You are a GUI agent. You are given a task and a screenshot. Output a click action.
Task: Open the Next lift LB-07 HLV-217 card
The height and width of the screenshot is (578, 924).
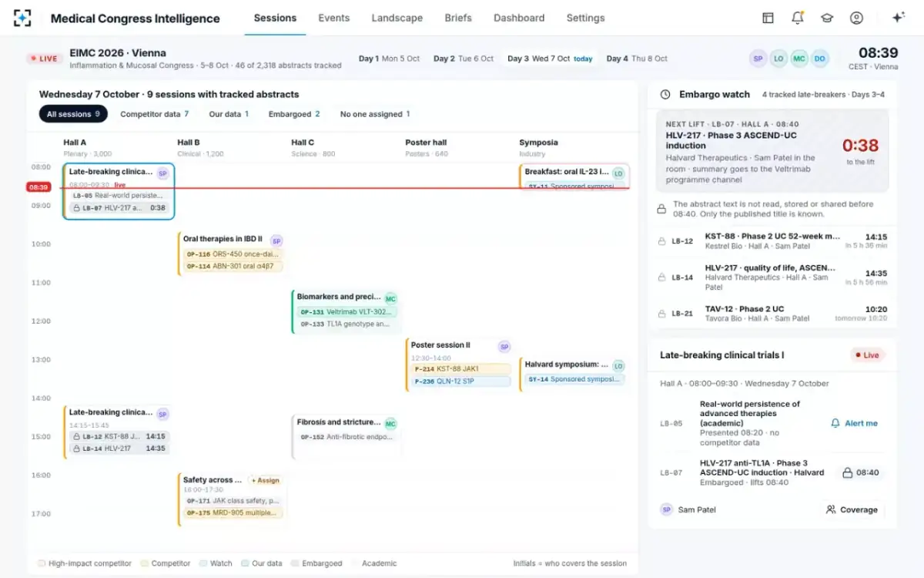coord(772,150)
